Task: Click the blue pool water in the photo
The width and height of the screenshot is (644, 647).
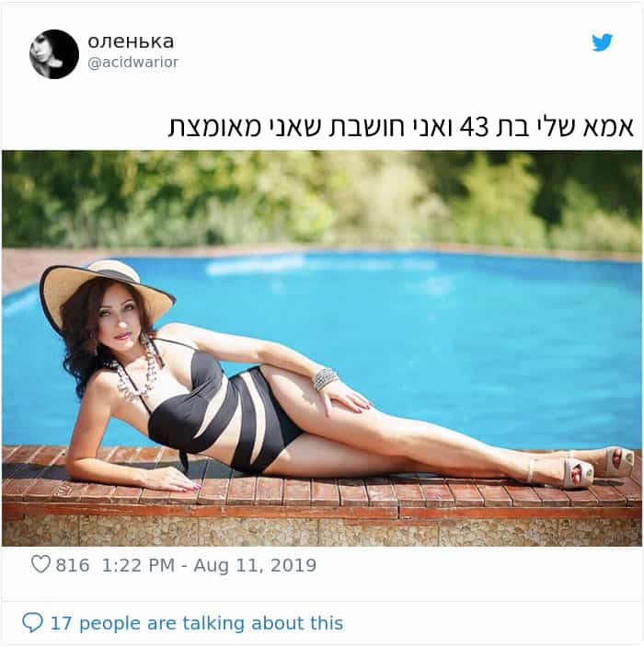Action: point(454,330)
